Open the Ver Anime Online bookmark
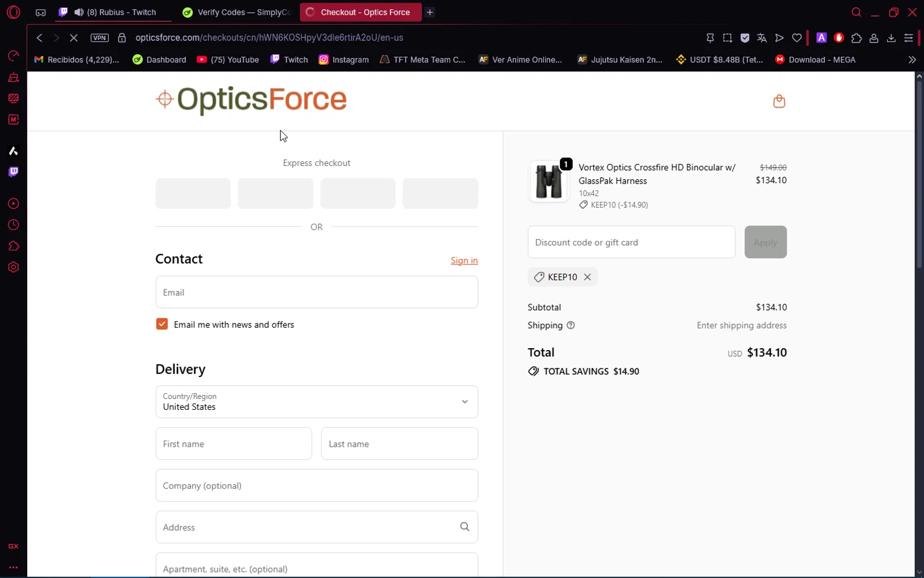The height and width of the screenshot is (578, 924). pos(521,60)
